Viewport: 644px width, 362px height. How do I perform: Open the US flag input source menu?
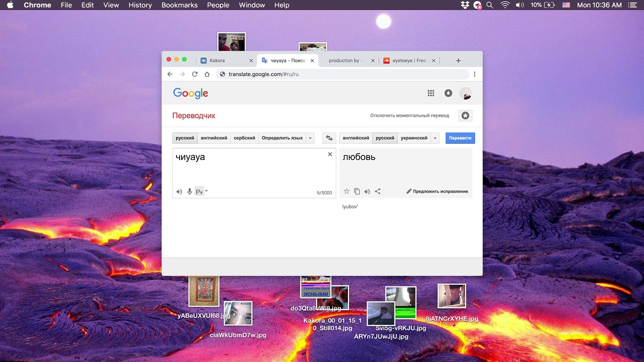[566, 5]
